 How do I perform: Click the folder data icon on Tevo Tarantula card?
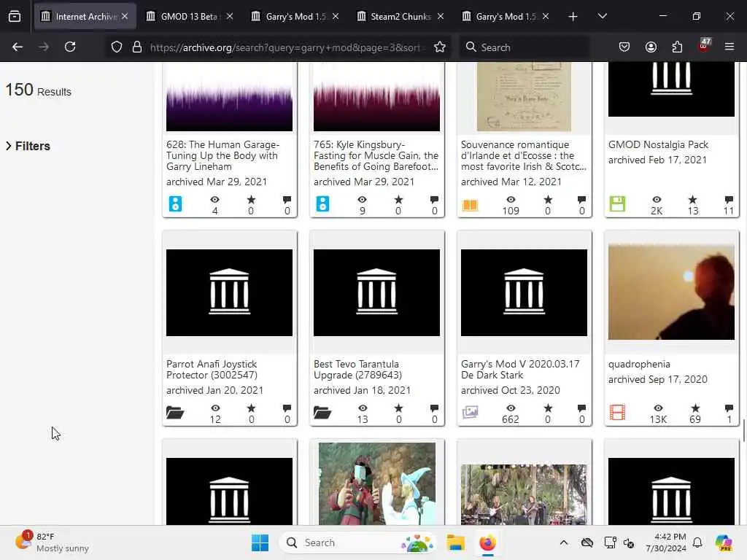coord(322,413)
